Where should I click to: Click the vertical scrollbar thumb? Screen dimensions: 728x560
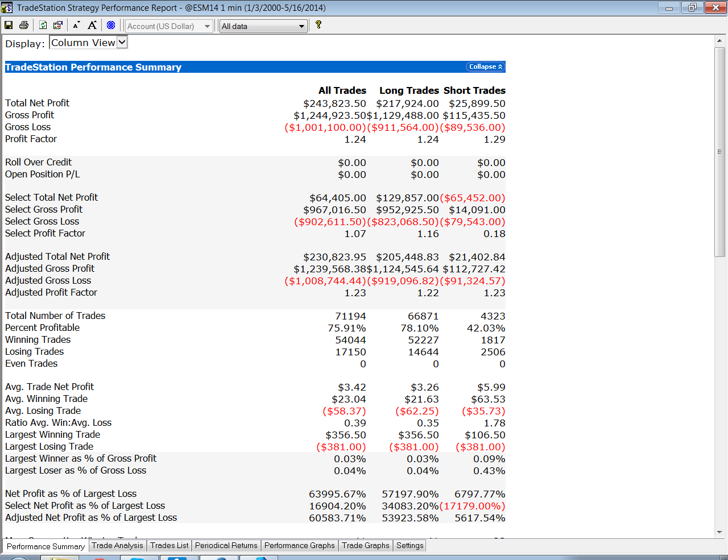point(719,152)
